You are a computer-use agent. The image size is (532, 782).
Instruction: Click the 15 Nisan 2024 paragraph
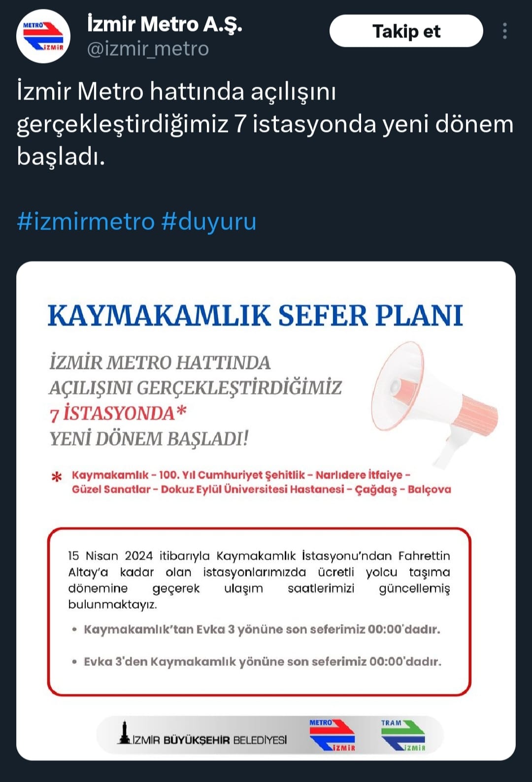[259, 580]
